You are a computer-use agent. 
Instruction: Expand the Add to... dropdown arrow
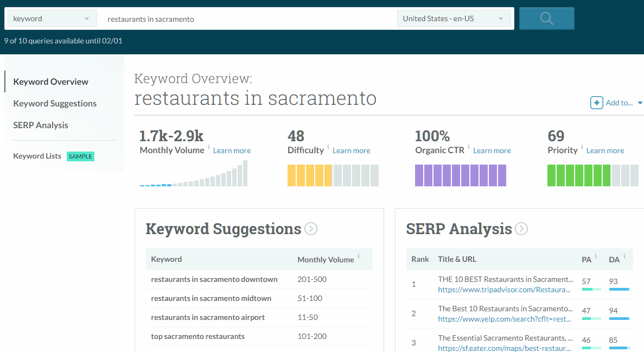[640, 103]
